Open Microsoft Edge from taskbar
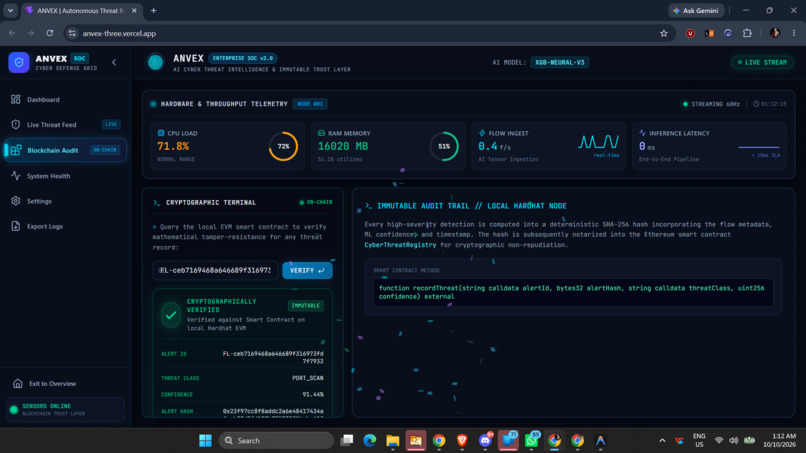Viewport: 806px width, 453px height. tap(370, 441)
